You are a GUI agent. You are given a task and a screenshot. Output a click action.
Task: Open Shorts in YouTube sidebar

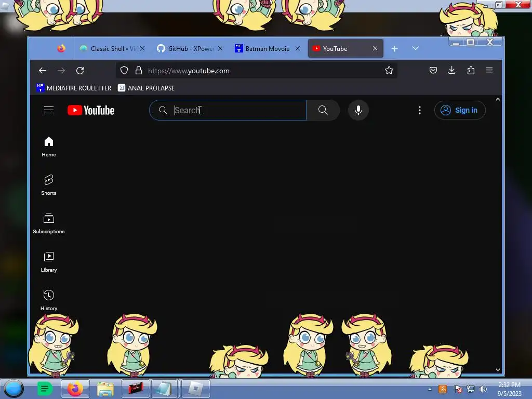pos(49,185)
